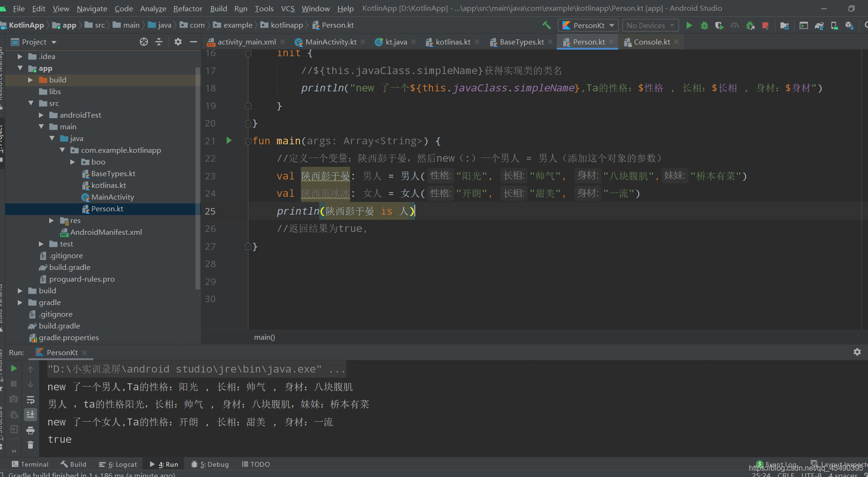868x477 pixels.
Task: Collapse the com.example.kotlinapp package
Action: click(62, 150)
